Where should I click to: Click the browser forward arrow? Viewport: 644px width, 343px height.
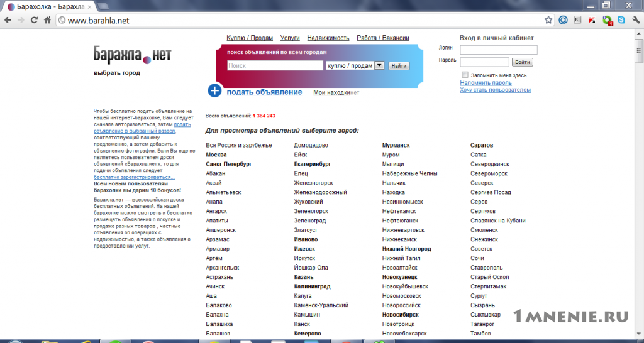pyautogui.click(x=21, y=20)
